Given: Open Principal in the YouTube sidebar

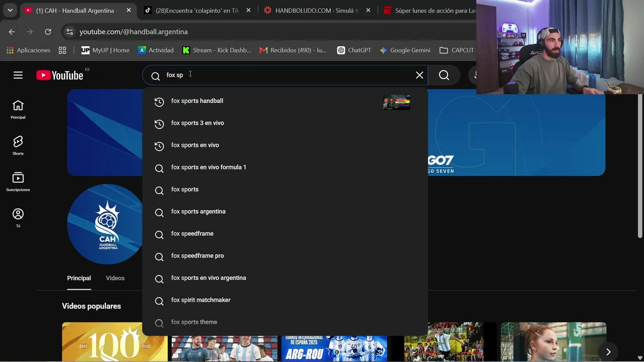Looking at the screenshot, I should [18, 109].
